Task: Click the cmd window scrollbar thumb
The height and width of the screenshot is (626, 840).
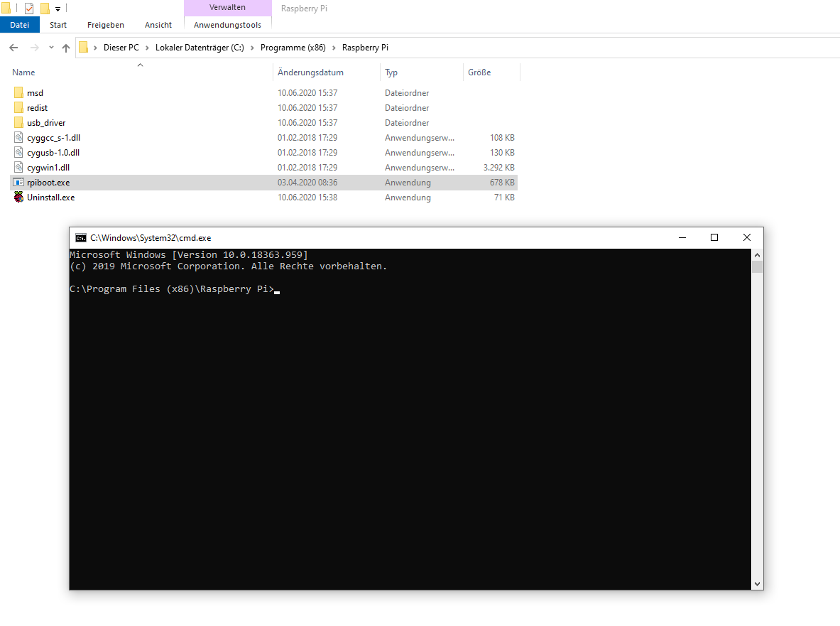Action: [x=757, y=267]
